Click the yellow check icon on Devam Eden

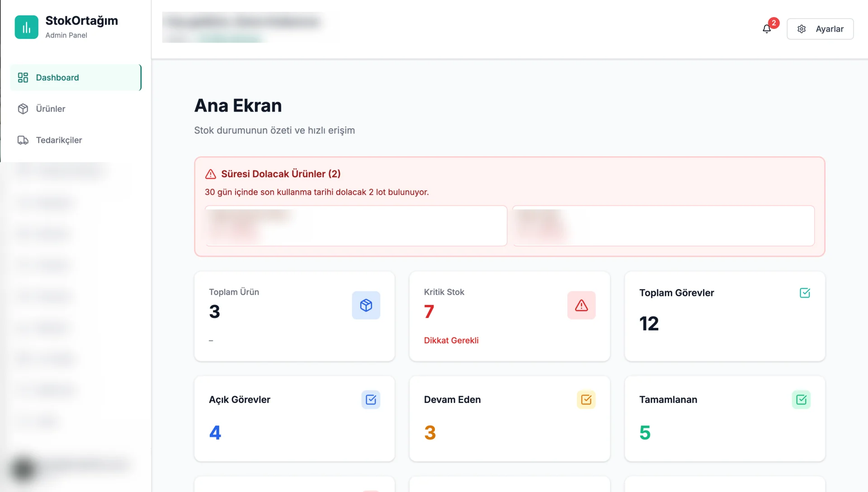[x=586, y=400]
